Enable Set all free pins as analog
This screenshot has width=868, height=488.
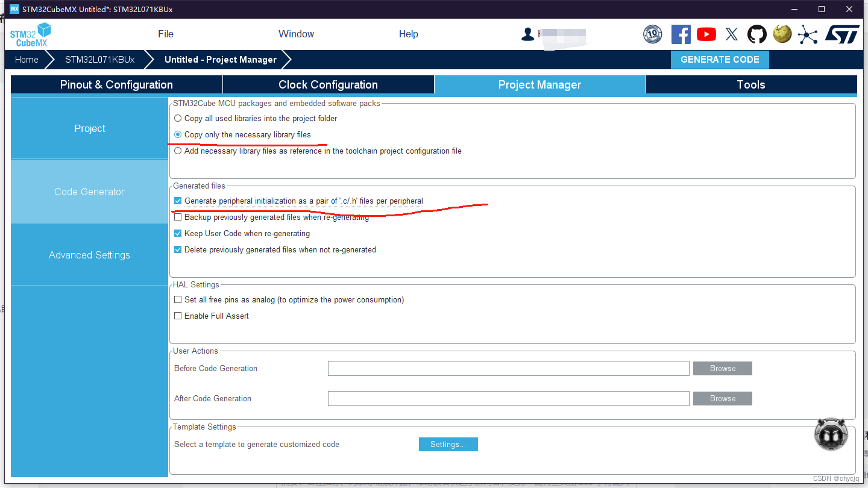178,300
